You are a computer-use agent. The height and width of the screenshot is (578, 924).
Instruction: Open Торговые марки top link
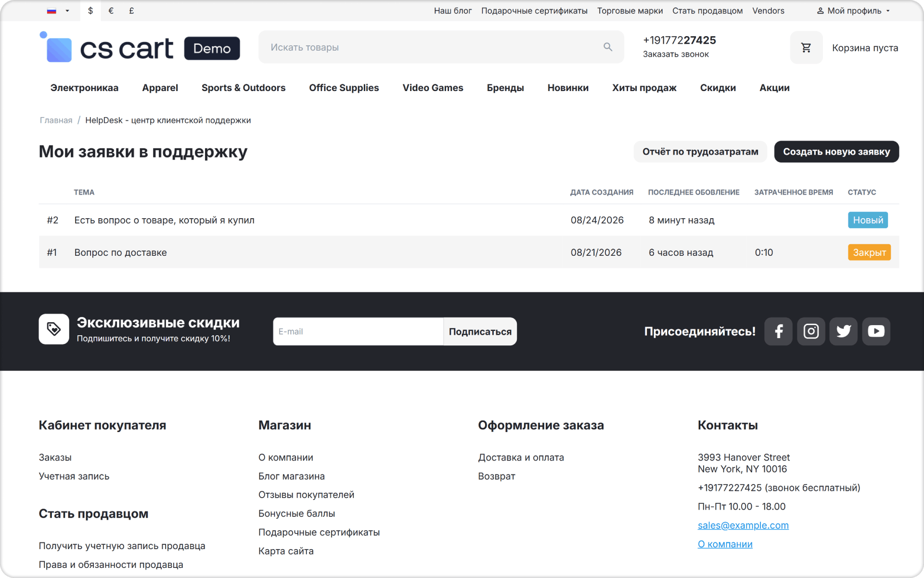(630, 11)
